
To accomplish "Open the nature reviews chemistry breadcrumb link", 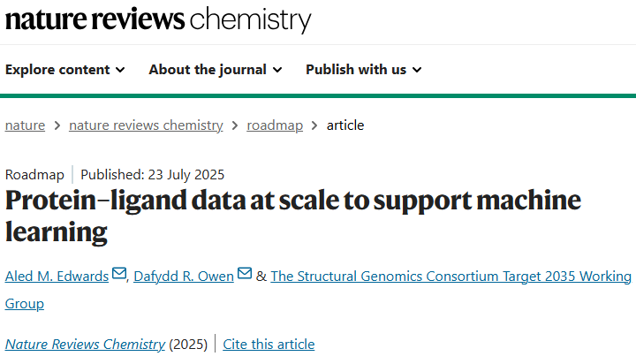I will click(x=146, y=125).
